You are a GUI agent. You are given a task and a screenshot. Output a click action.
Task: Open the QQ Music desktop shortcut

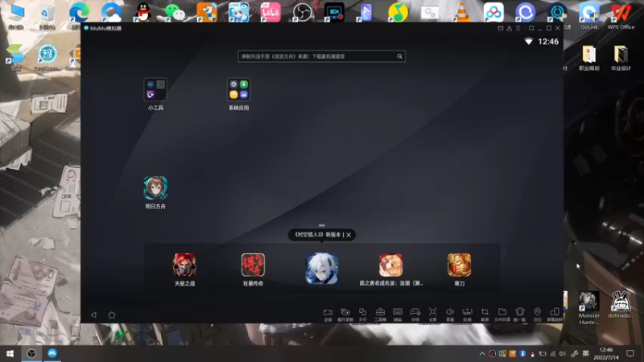coord(398,12)
